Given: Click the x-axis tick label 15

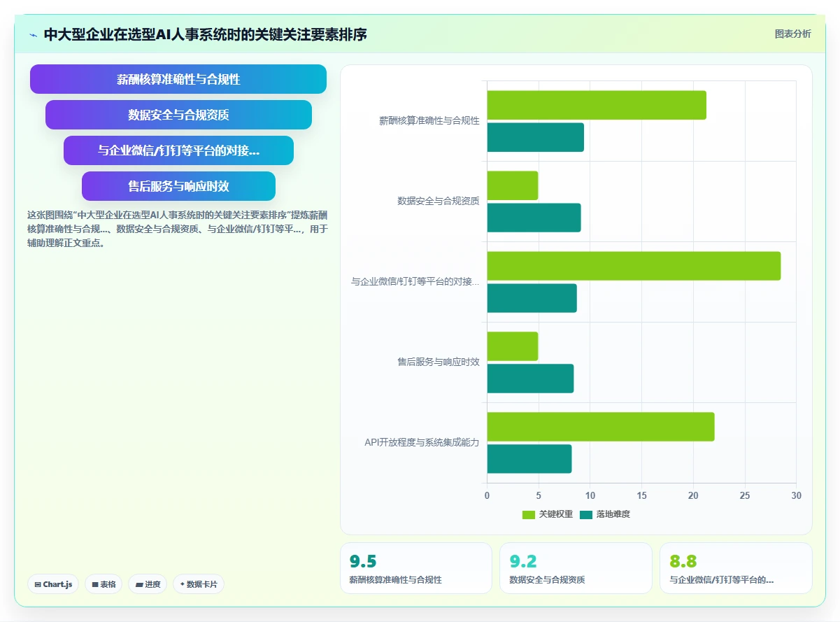Looking at the screenshot, I should 641,495.
